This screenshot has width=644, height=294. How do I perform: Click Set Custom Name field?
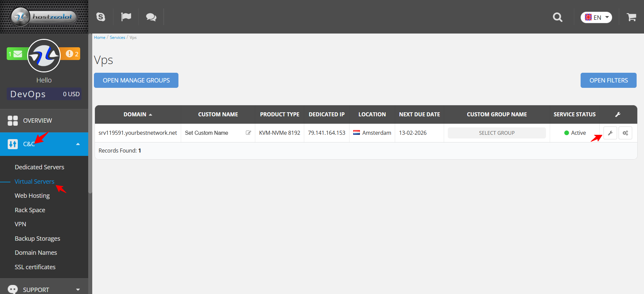click(x=207, y=133)
